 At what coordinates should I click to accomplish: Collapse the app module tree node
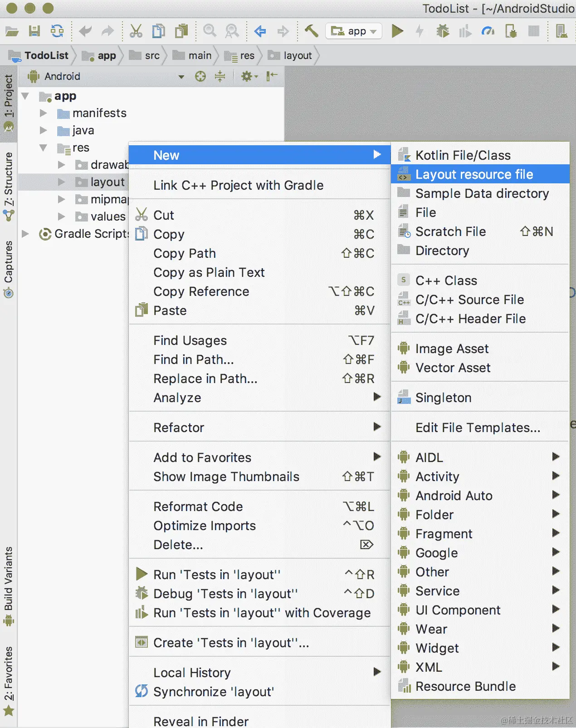click(25, 96)
